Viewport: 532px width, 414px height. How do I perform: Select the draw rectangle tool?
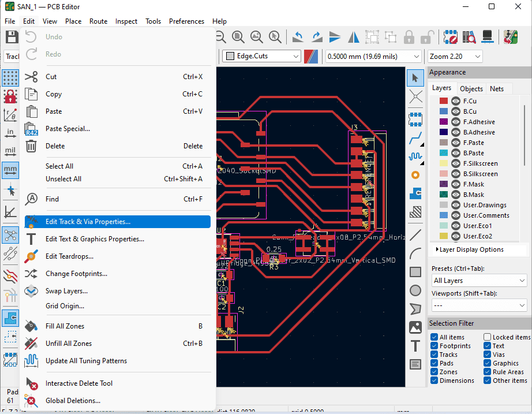pyautogui.click(x=415, y=272)
